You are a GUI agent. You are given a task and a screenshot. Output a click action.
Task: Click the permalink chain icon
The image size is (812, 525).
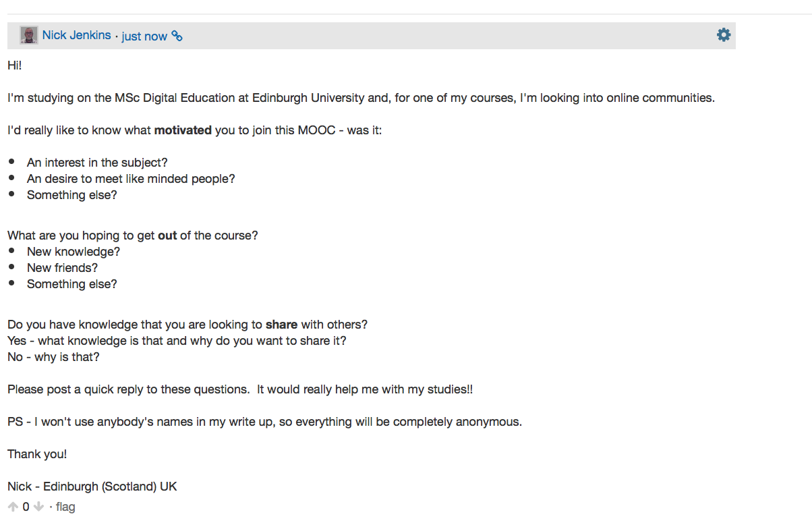pyautogui.click(x=177, y=36)
